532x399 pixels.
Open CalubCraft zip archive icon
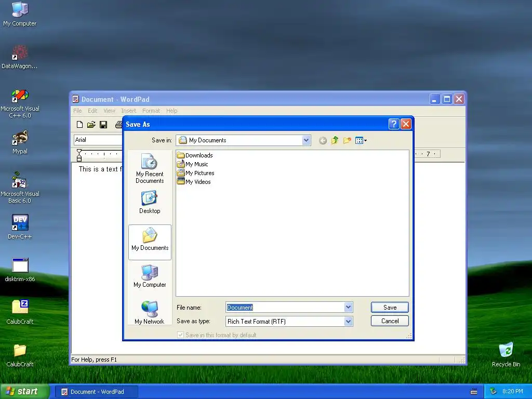click(20, 312)
